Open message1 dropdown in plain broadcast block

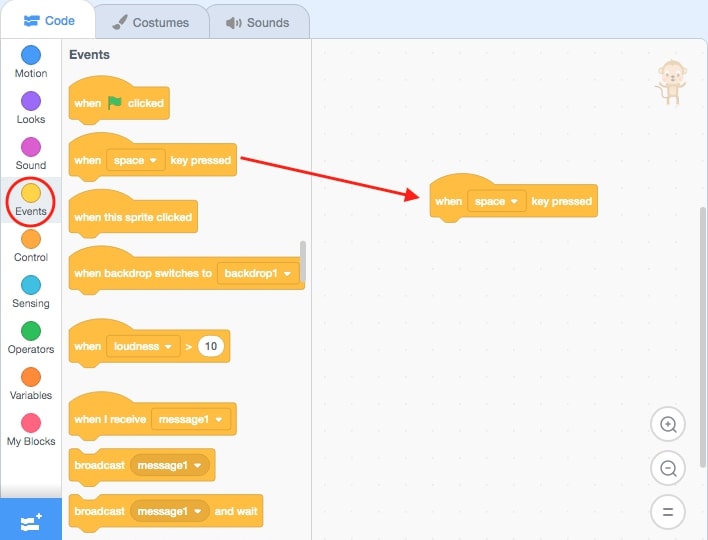170,465
